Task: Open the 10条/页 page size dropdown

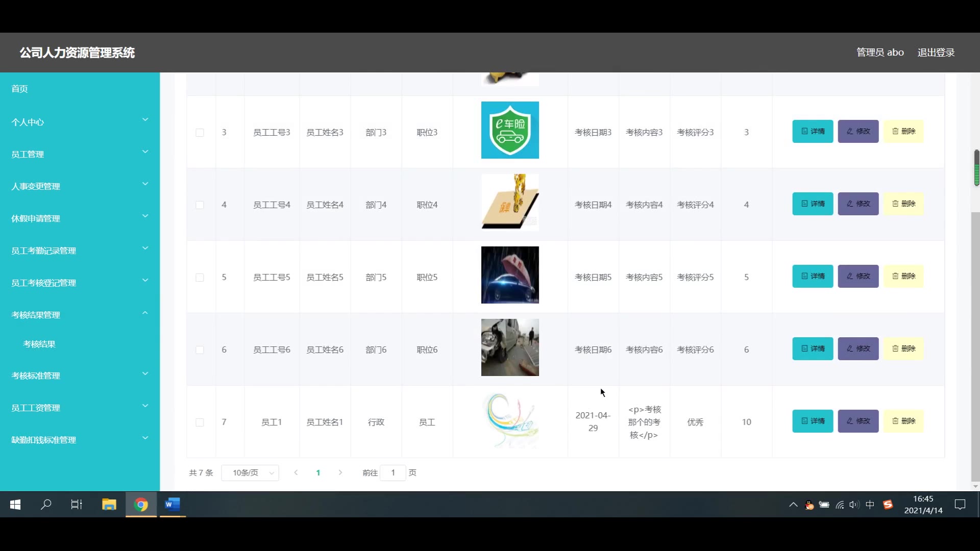Action: 250,473
